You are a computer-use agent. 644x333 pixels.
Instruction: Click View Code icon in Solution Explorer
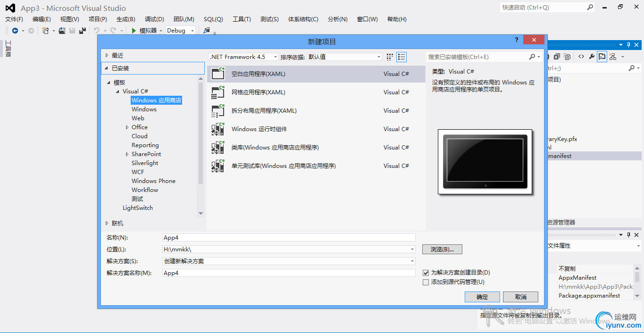(x=581, y=57)
